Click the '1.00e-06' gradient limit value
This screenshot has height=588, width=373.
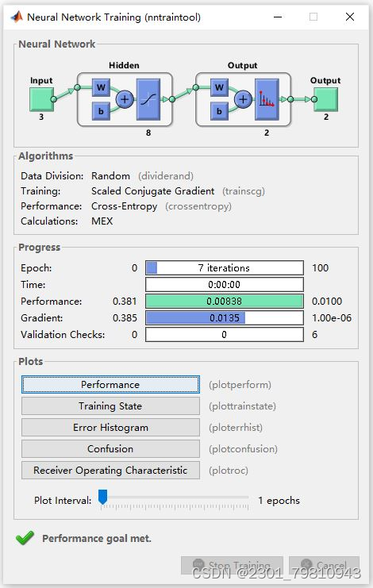pyautogui.click(x=332, y=318)
